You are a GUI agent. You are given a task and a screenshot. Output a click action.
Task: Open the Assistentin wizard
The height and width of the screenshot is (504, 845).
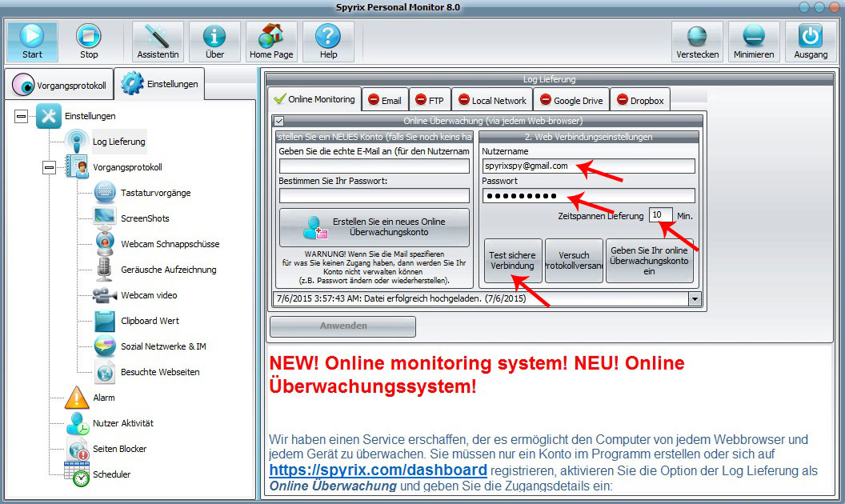[158, 42]
